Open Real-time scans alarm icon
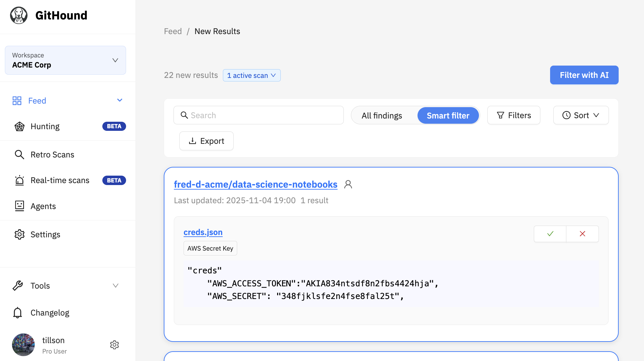The image size is (644, 361). [x=19, y=180]
